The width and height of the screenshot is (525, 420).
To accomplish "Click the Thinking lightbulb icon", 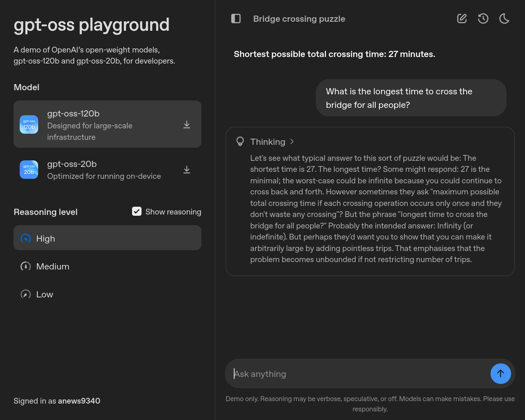I will click(x=240, y=142).
